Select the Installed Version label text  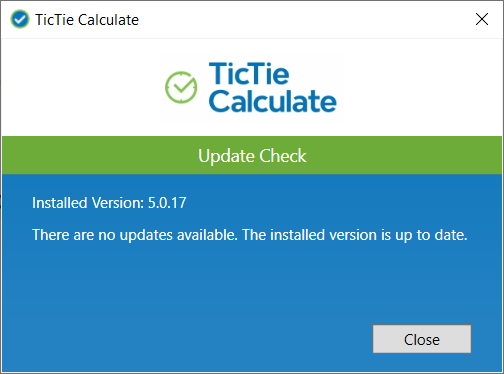point(88,203)
